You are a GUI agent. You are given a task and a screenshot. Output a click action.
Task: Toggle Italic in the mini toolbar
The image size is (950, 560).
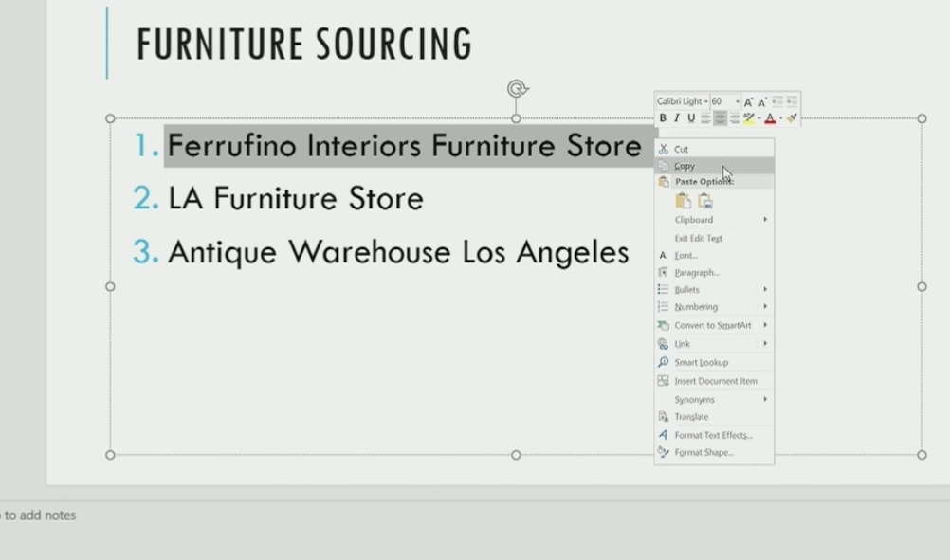click(x=677, y=118)
